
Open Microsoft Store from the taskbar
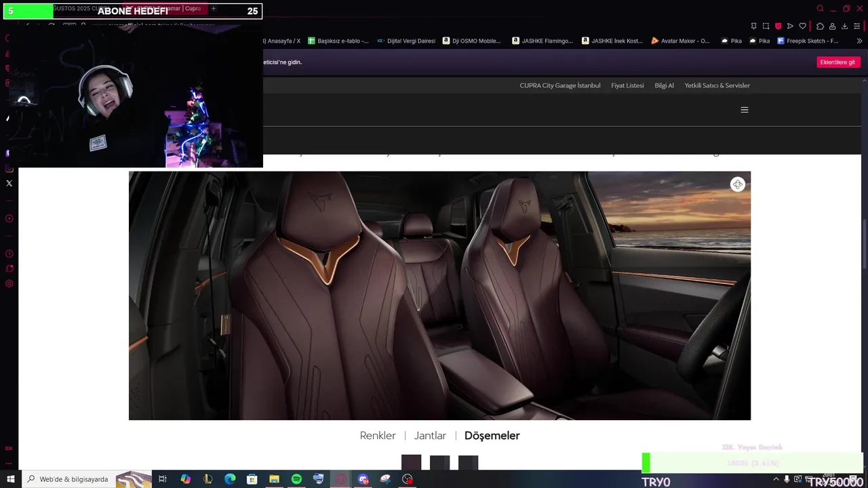tap(252, 479)
